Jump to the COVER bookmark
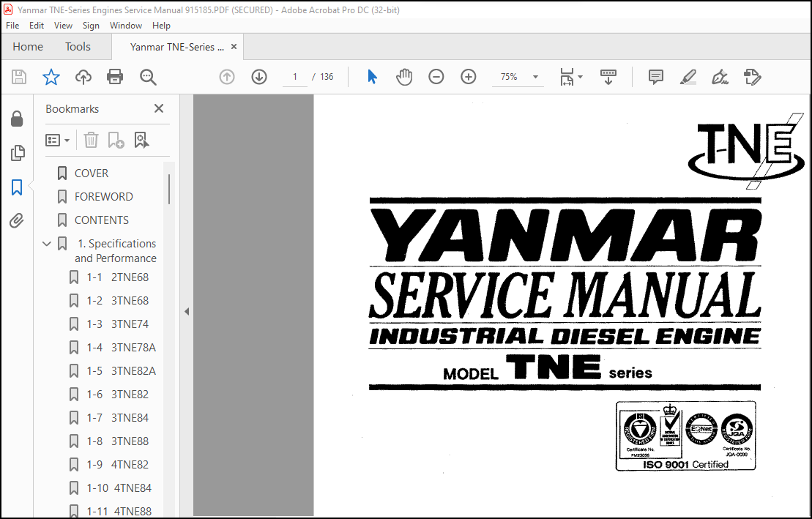812x519 pixels. point(92,173)
